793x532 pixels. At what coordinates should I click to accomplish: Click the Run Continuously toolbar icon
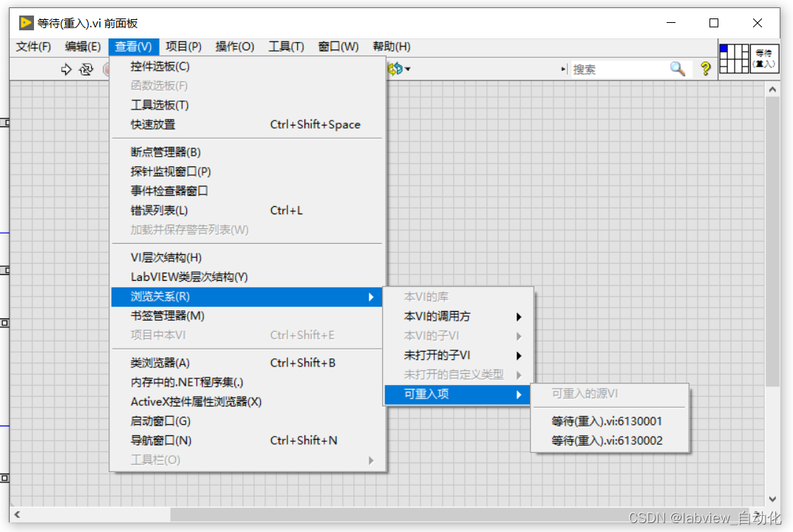[86, 69]
